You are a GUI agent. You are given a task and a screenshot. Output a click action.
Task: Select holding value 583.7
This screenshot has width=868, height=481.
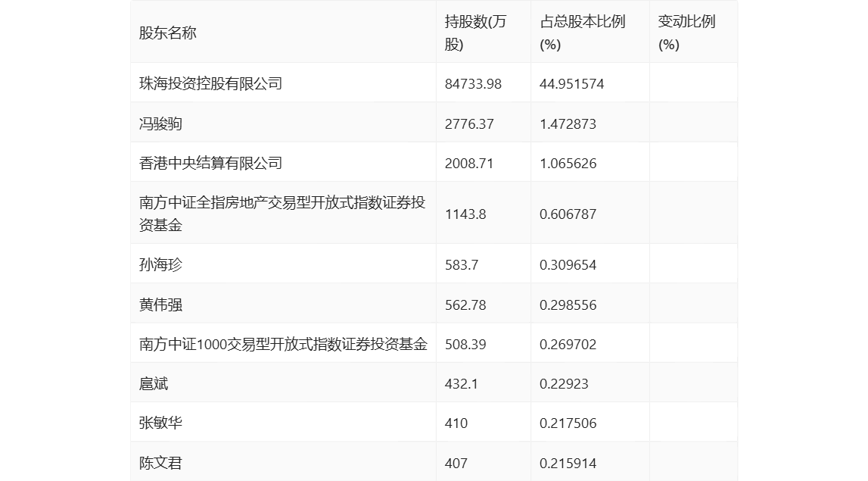(x=462, y=265)
